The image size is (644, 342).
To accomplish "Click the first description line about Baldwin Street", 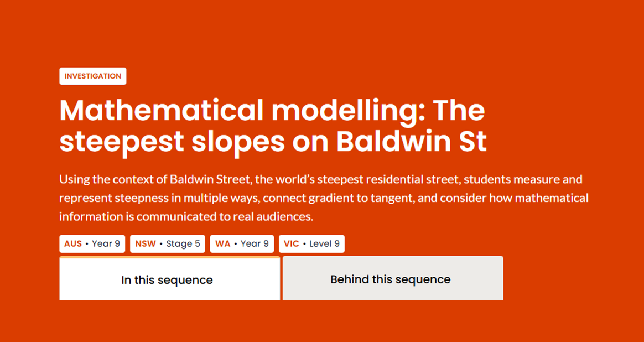I will tap(321, 179).
